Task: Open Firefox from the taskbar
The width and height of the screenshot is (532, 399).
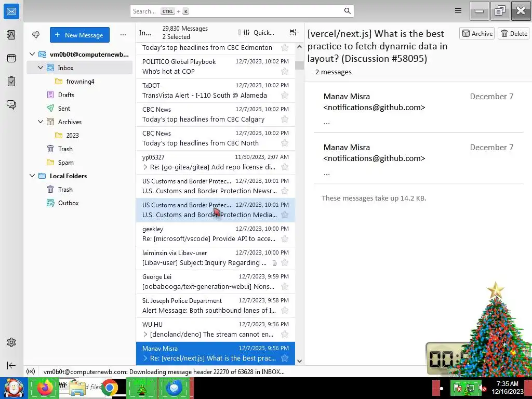Action: pyautogui.click(x=44, y=388)
